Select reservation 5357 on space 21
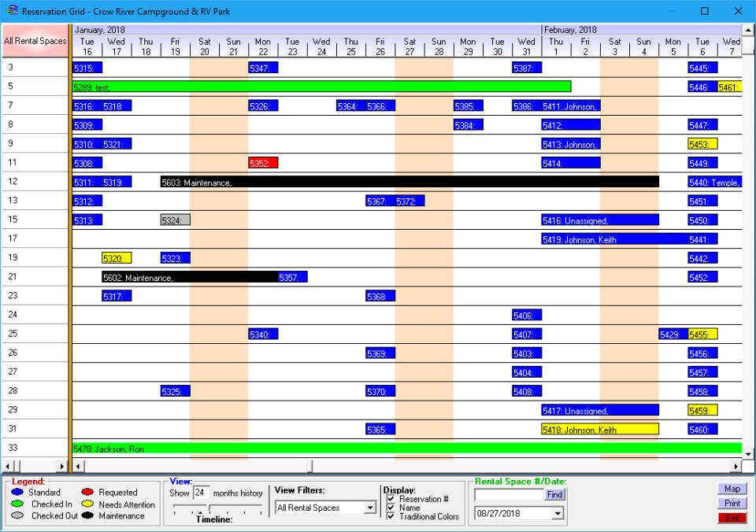The height and width of the screenshot is (532, 756). 293,276
